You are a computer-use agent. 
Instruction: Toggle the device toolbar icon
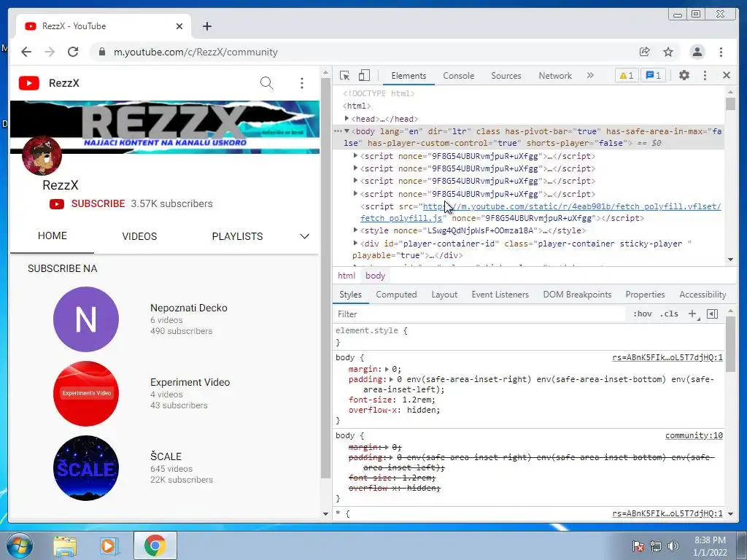coord(364,75)
